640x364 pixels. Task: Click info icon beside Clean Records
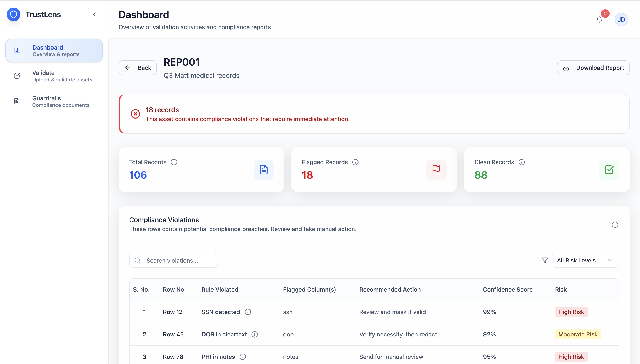[521, 162]
